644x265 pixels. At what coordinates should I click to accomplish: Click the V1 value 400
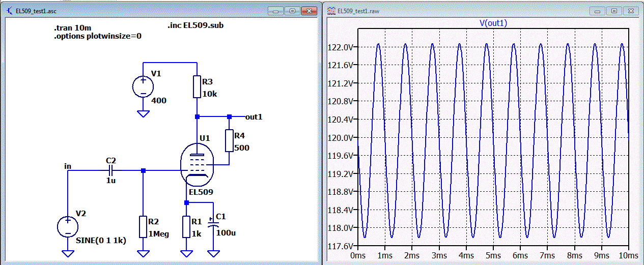[x=159, y=101]
